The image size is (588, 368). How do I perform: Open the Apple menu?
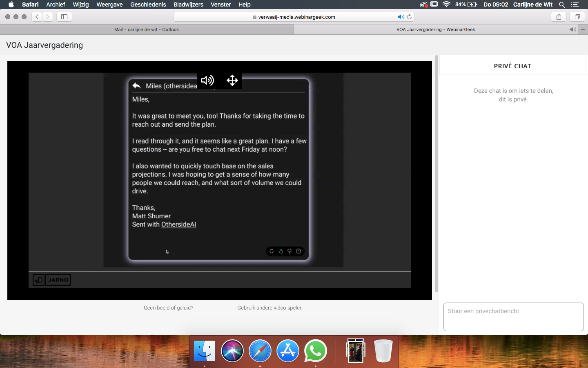11,4
